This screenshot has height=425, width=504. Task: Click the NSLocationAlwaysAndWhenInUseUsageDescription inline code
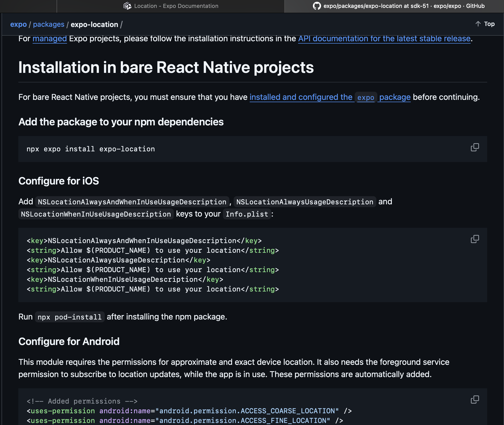pyautogui.click(x=132, y=202)
